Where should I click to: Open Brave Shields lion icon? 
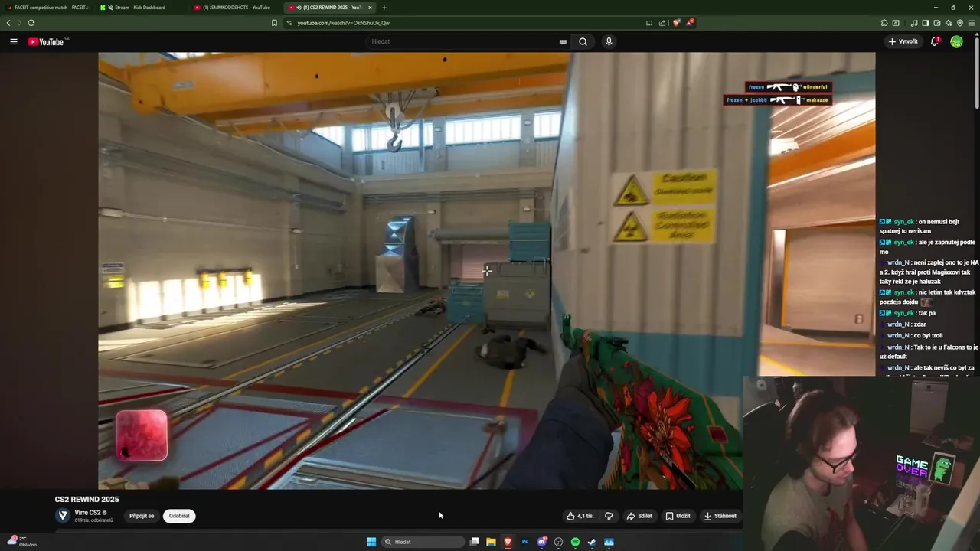pos(676,23)
